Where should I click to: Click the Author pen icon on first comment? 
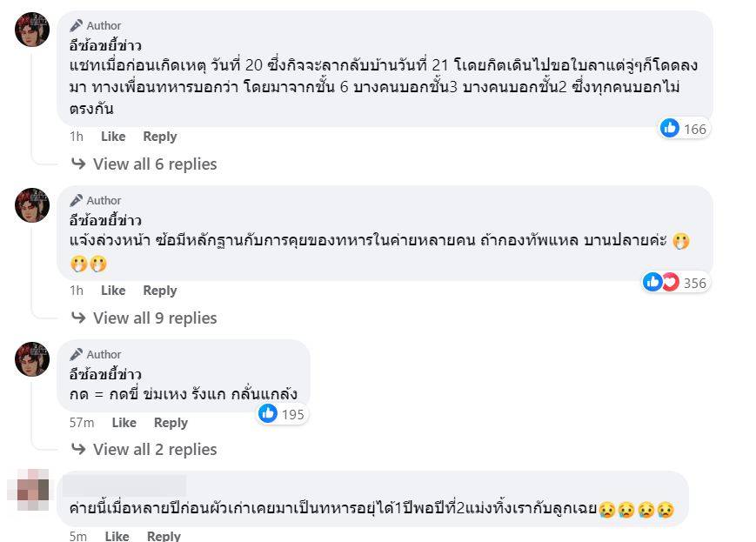point(78,25)
